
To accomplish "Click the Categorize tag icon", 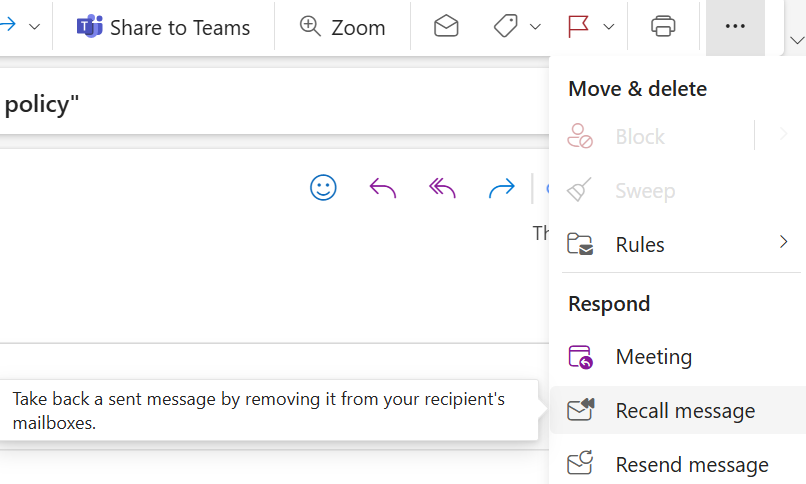I will [x=506, y=26].
